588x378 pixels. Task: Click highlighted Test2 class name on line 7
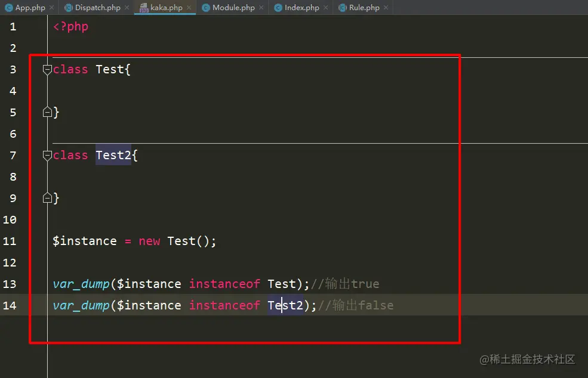[x=113, y=155]
